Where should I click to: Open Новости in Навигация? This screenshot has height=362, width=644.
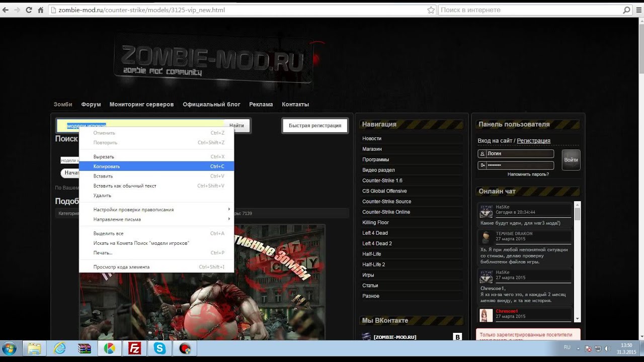372,138
